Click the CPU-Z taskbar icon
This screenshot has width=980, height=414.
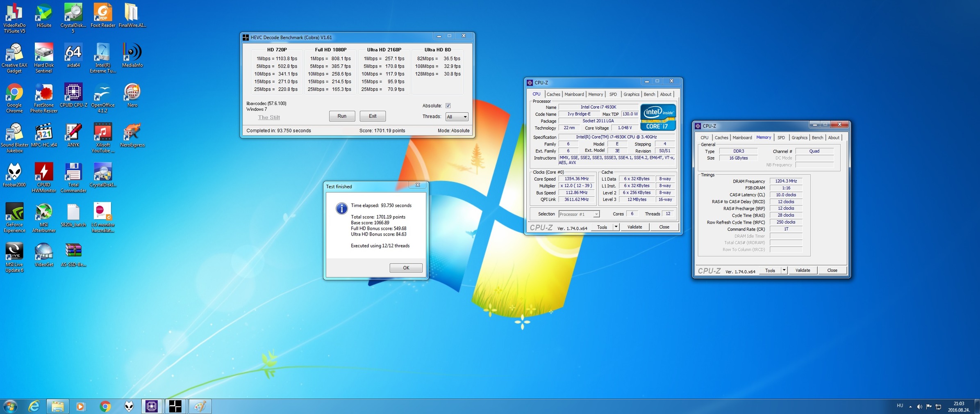pos(152,406)
